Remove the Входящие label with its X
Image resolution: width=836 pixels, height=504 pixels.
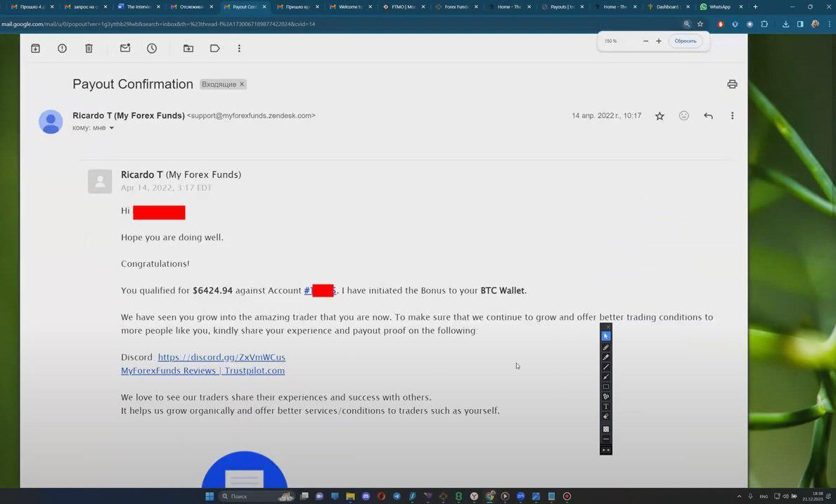coord(242,84)
